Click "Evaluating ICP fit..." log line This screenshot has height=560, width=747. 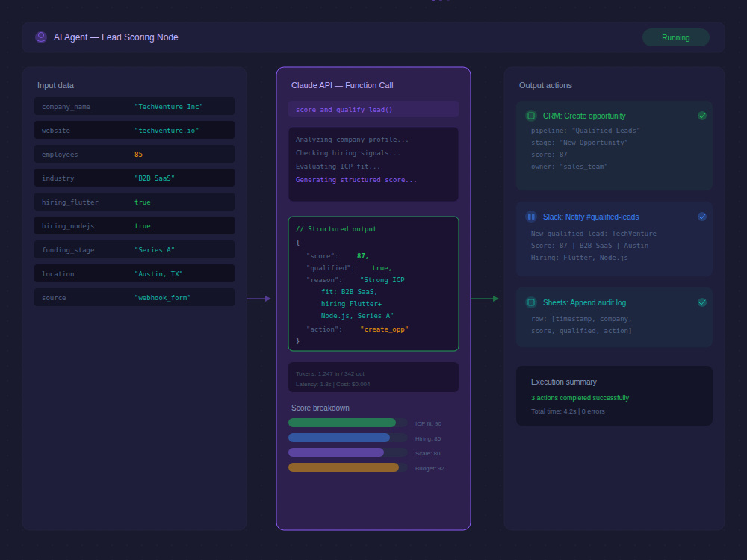coord(338,167)
